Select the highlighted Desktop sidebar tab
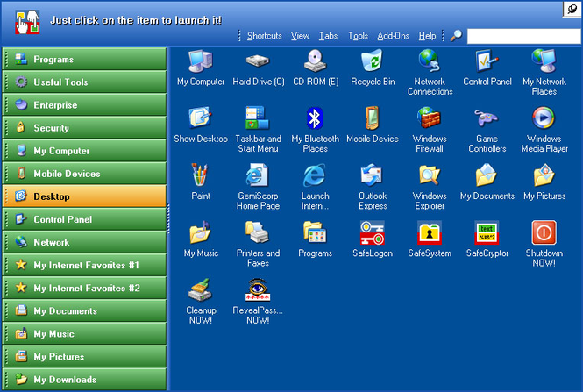The image size is (583, 392). 84,196
